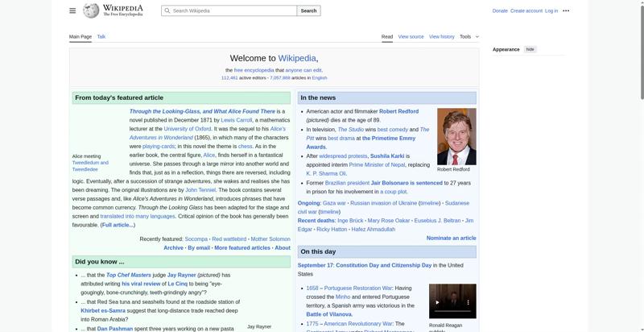Click the Khirbet es-Samra link
The image size is (644, 332).
pyautogui.click(x=103, y=310)
